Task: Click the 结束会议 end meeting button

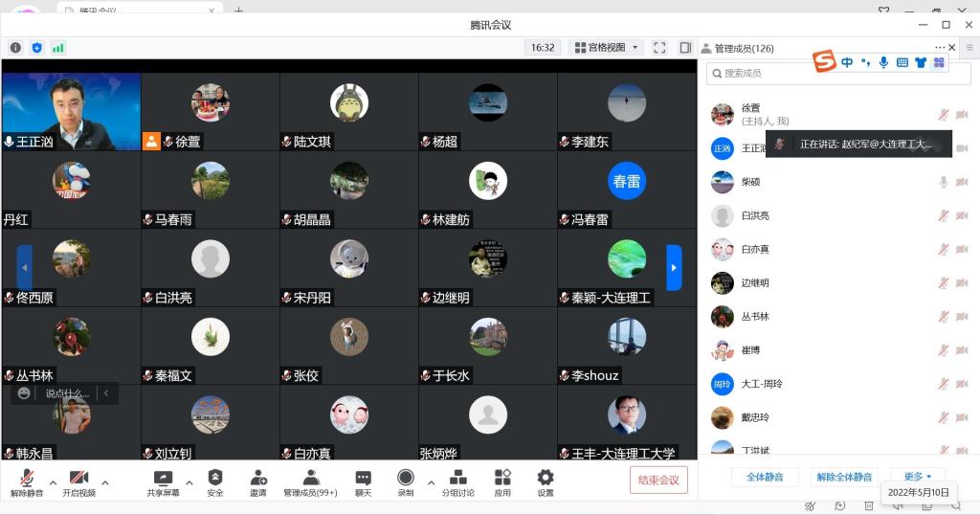Action: click(x=658, y=480)
